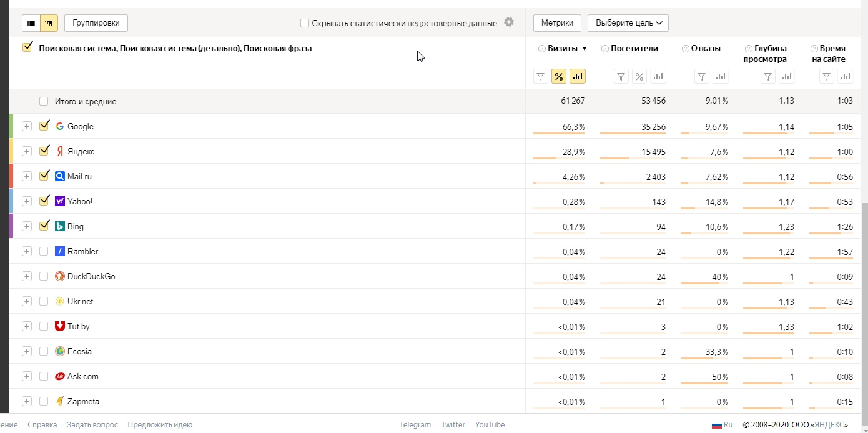The width and height of the screenshot is (868, 433).
Task: Click the filter icon under Глубина просмотра
Action: click(768, 77)
